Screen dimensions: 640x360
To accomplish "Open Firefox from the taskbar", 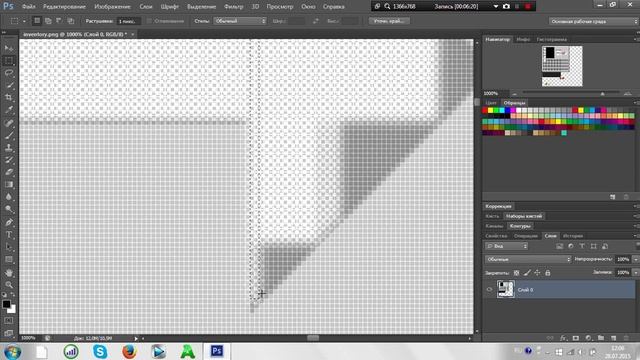I will tap(129, 351).
